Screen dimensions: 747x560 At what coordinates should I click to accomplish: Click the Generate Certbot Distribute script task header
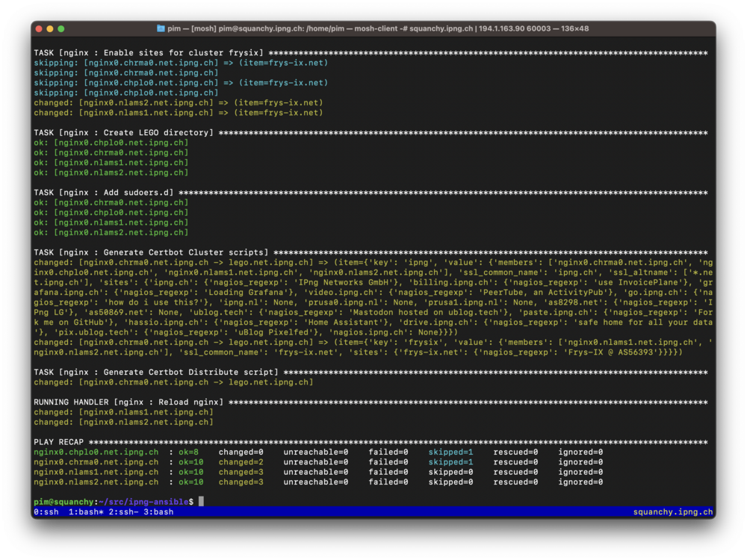155,372
